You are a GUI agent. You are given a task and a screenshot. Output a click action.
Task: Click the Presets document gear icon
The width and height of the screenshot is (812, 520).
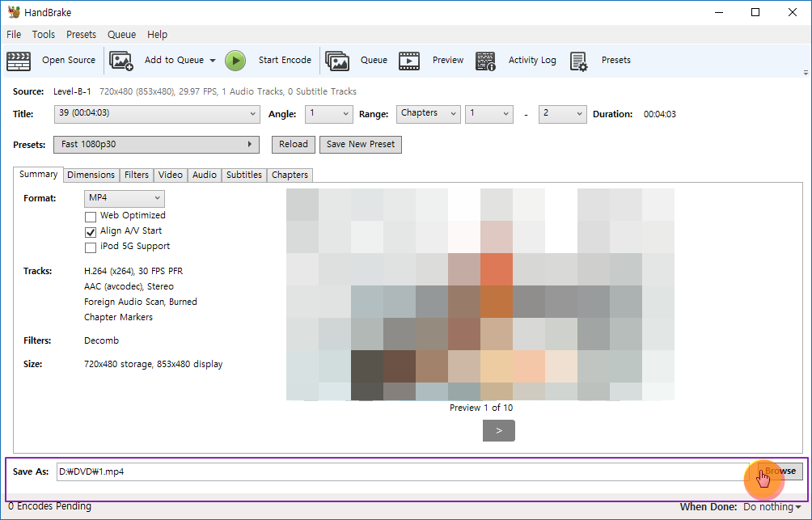point(578,61)
